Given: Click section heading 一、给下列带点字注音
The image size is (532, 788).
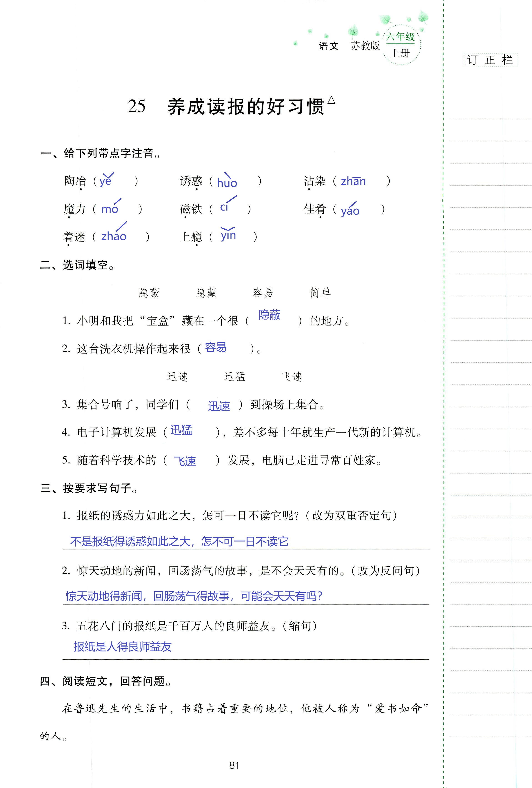Looking at the screenshot, I should (100, 154).
